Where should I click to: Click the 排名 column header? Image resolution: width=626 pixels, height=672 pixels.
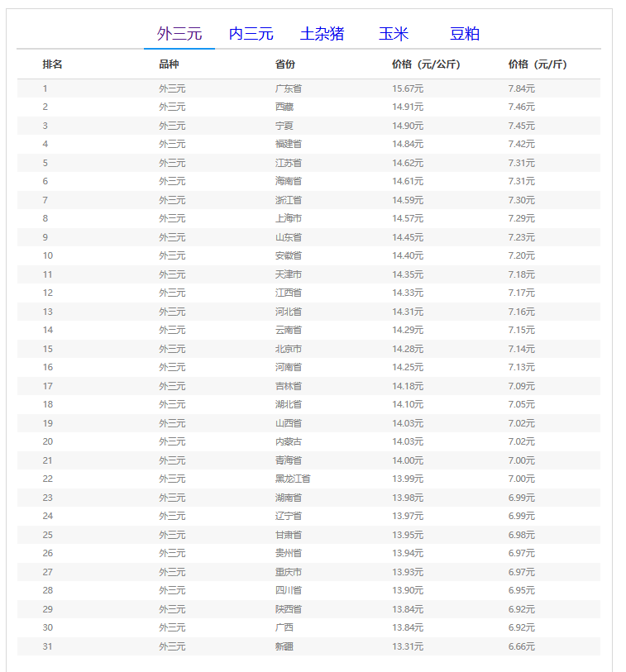tap(53, 64)
